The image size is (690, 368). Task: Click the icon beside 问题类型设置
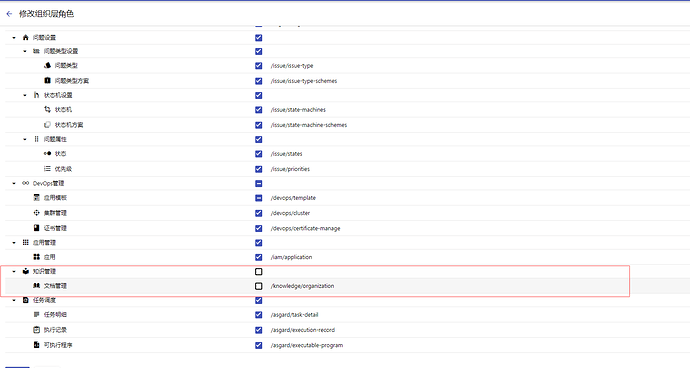(37, 51)
